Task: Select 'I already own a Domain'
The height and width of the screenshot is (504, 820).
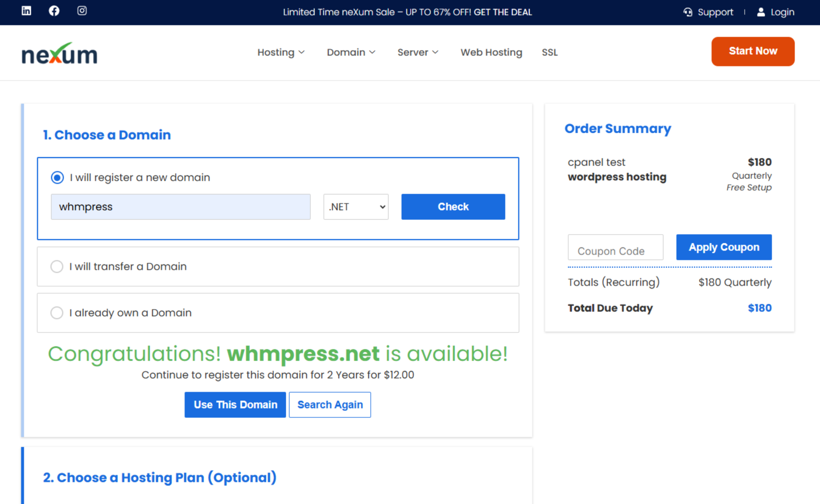Action: (x=57, y=313)
